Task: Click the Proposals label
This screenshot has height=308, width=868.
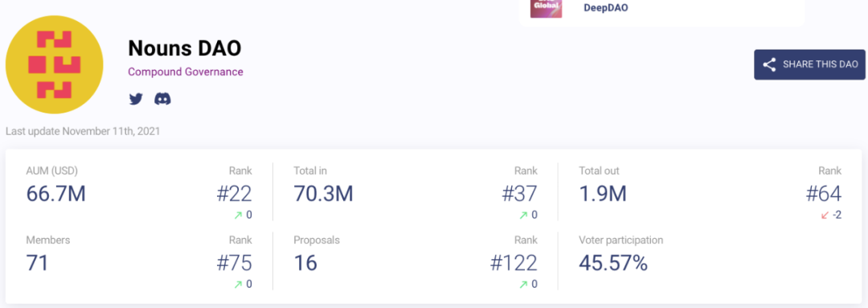Action: [x=317, y=240]
